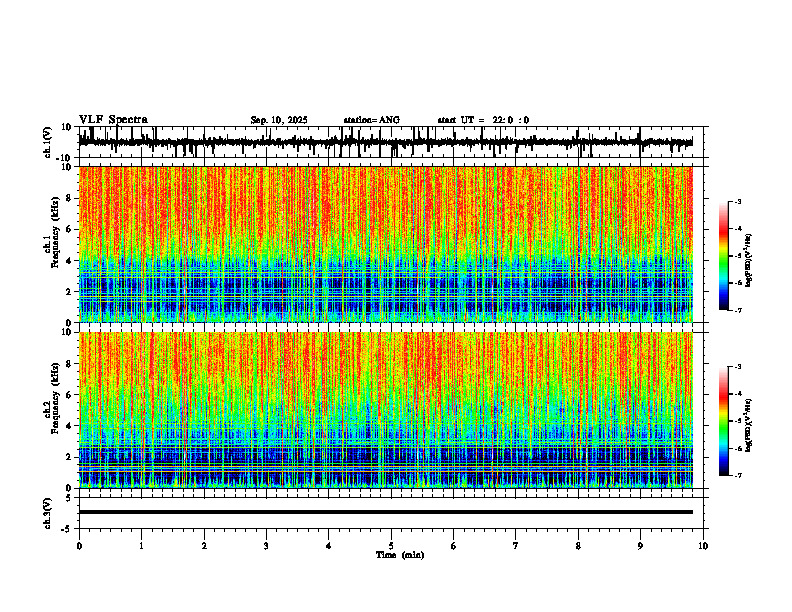Click the "station=ANG" header label

(372, 120)
